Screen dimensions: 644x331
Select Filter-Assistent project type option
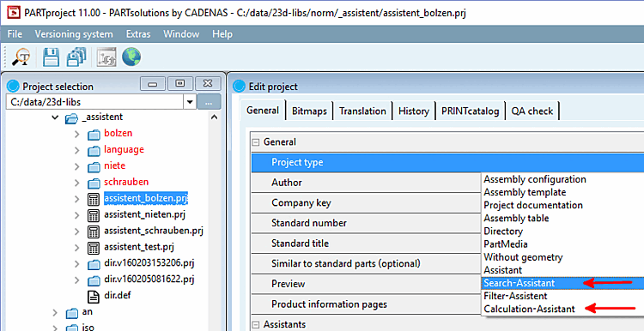pyautogui.click(x=515, y=296)
